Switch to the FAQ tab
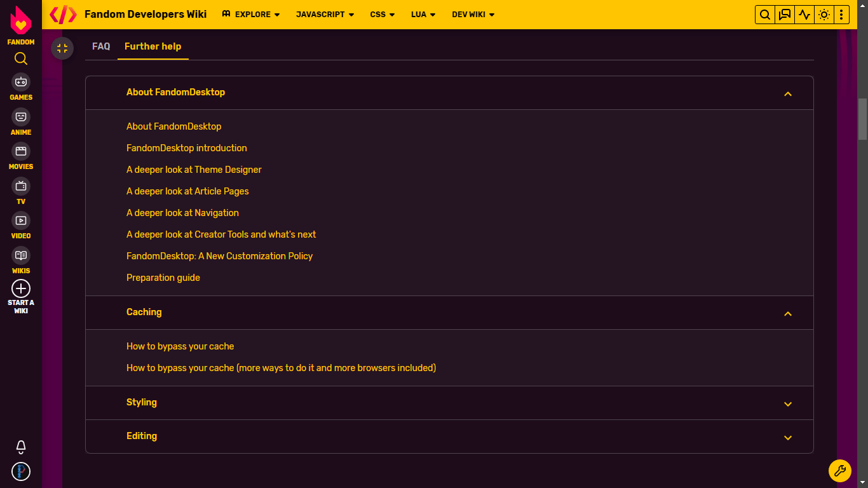The height and width of the screenshot is (488, 868). [101, 46]
